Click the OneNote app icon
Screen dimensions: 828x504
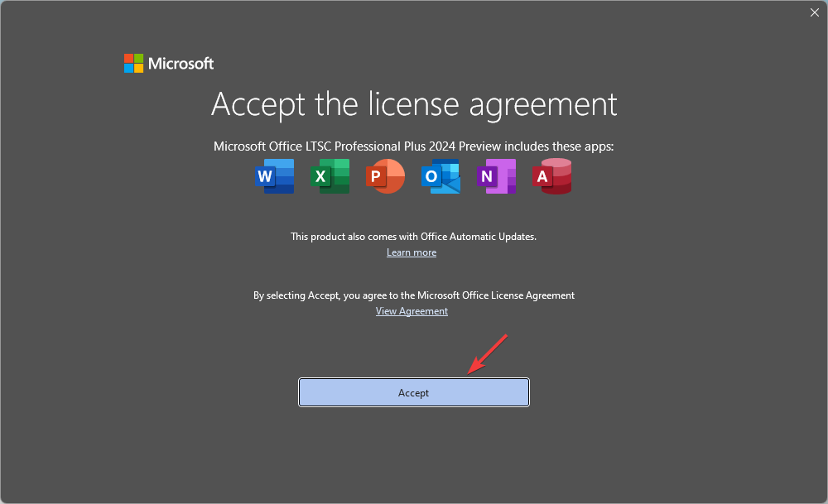tap(496, 176)
